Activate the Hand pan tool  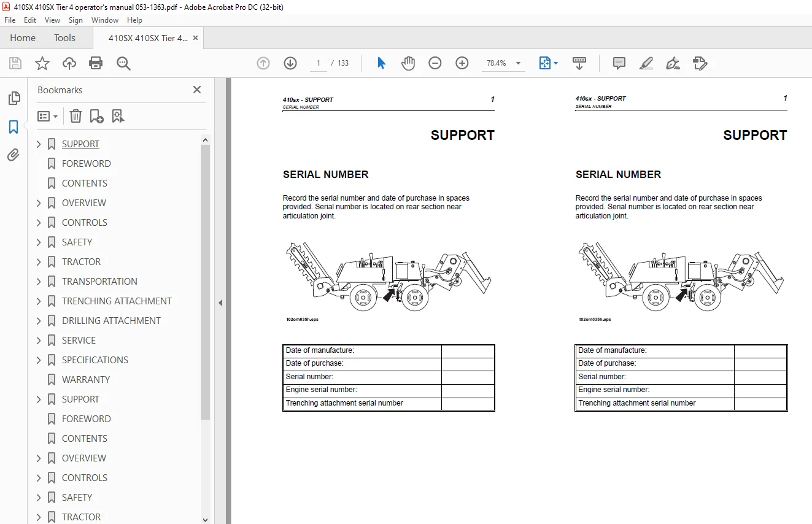point(408,63)
